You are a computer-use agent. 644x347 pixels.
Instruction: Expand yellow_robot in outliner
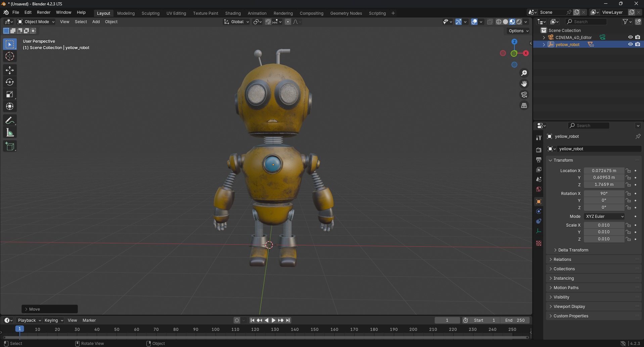tap(544, 45)
